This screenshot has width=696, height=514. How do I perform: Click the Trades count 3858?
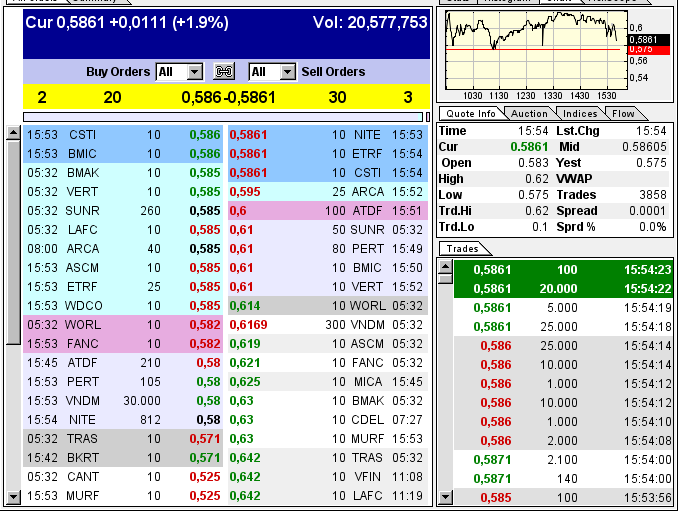coord(652,195)
